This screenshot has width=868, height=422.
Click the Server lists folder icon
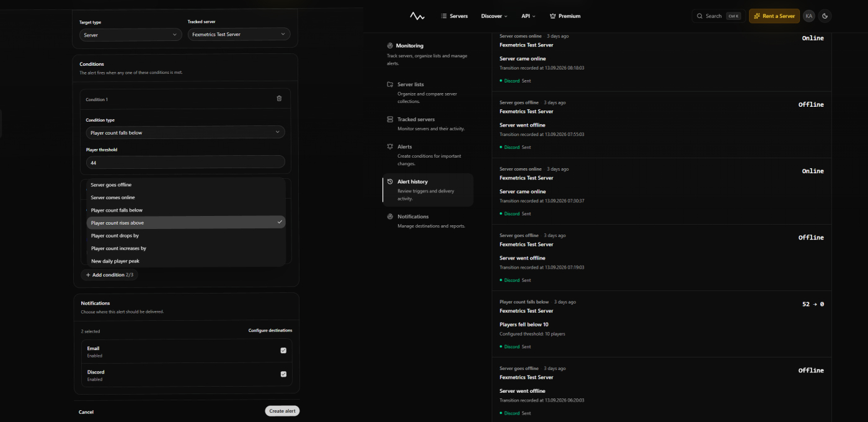point(390,84)
